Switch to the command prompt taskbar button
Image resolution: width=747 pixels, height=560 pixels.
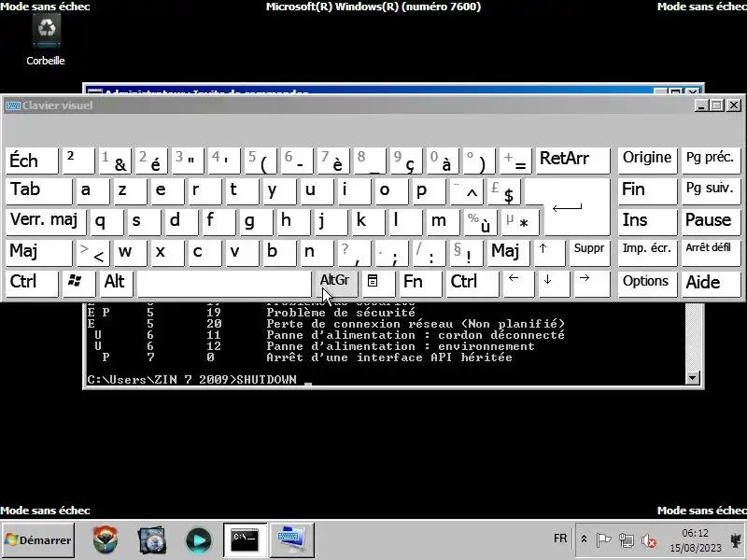coord(246,539)
